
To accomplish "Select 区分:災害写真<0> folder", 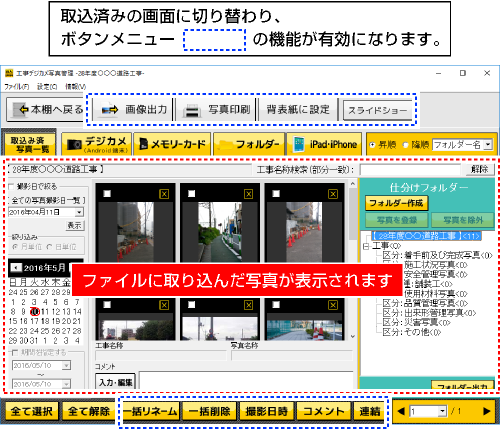I will [416, 323].
